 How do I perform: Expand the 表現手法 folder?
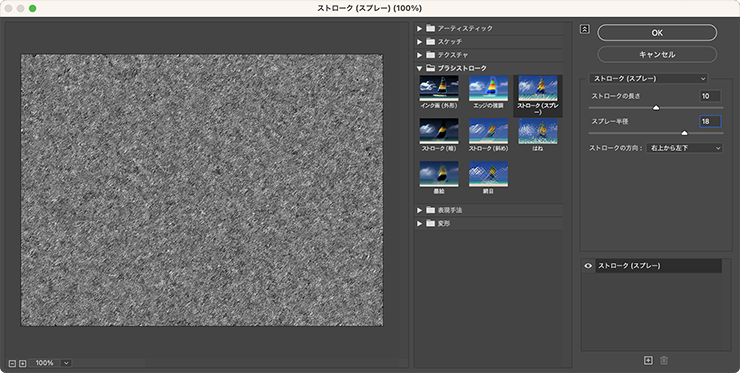point(419,210)
